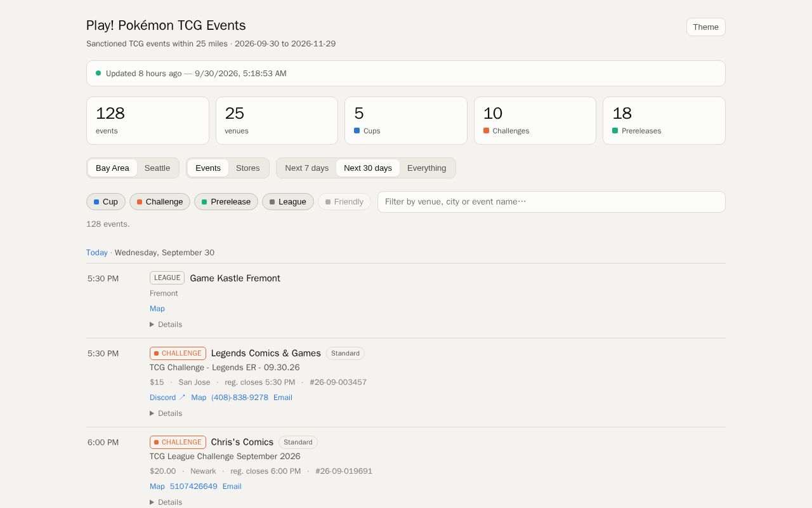This screenshot has height=508, width=812.
Task: Open Discord link for Legends Comics & Games
Action: 167,398
